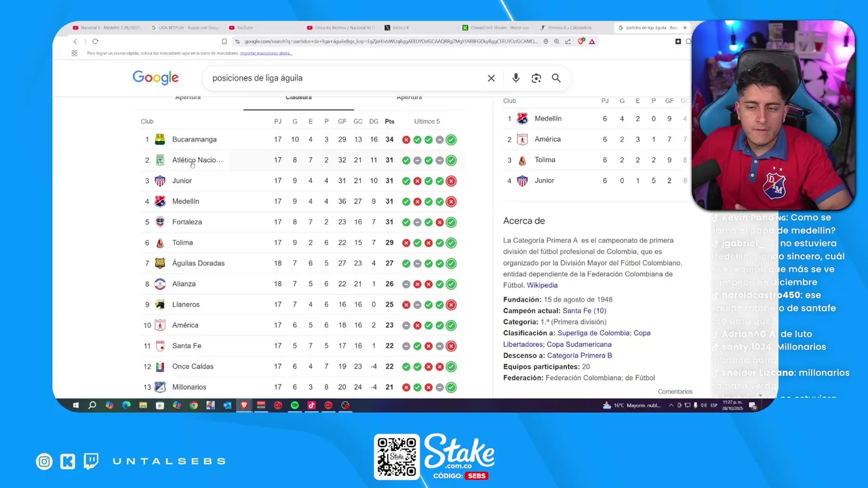Show hidden system tray icons chevron
Viewport: 868px width, 488px height.
pyautogui.click(x=671, y=405)
